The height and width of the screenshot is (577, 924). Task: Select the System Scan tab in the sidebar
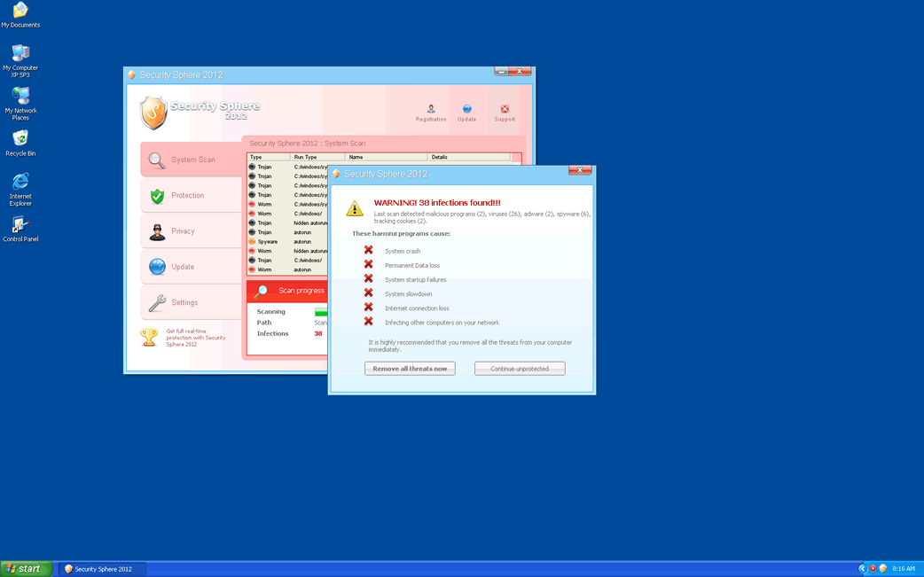[183, 160]
